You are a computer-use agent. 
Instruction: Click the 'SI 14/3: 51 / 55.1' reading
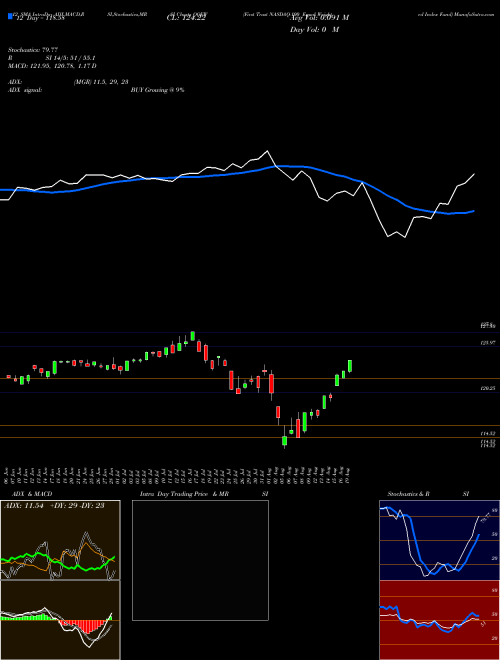coord(71,58)
